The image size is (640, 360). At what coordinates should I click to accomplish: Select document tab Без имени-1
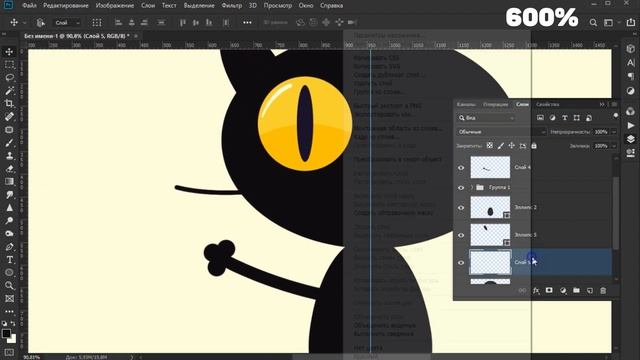[x=77, y=36]
